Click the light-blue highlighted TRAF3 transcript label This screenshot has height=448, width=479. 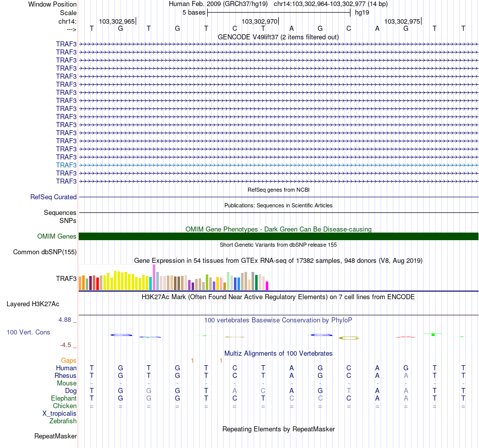pos(66,165)
